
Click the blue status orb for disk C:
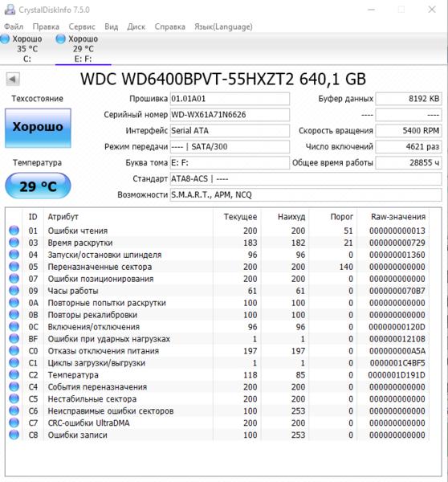(5, 39)
